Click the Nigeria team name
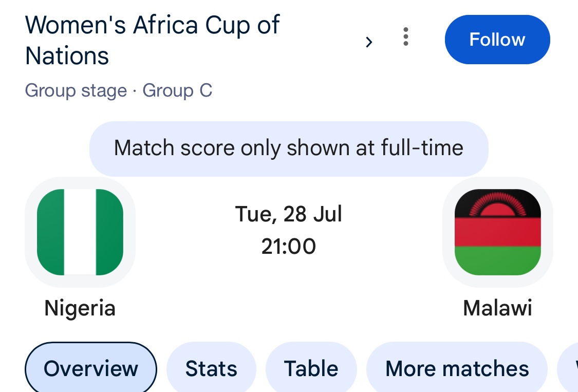 coord(80,308)
